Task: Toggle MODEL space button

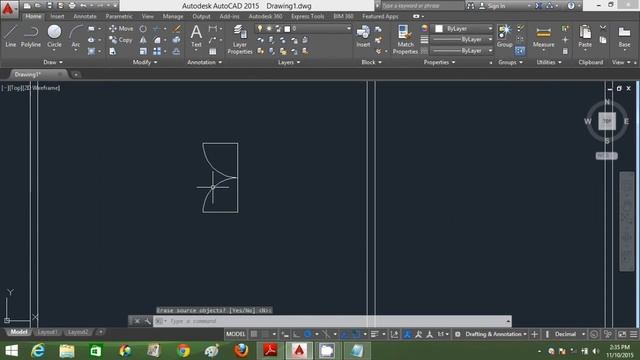Action: [x=236, y=334]
